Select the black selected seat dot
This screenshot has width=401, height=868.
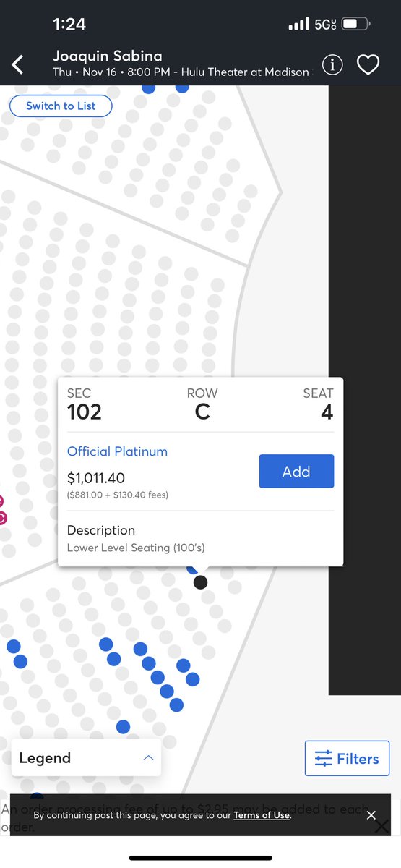pos(201,582)
